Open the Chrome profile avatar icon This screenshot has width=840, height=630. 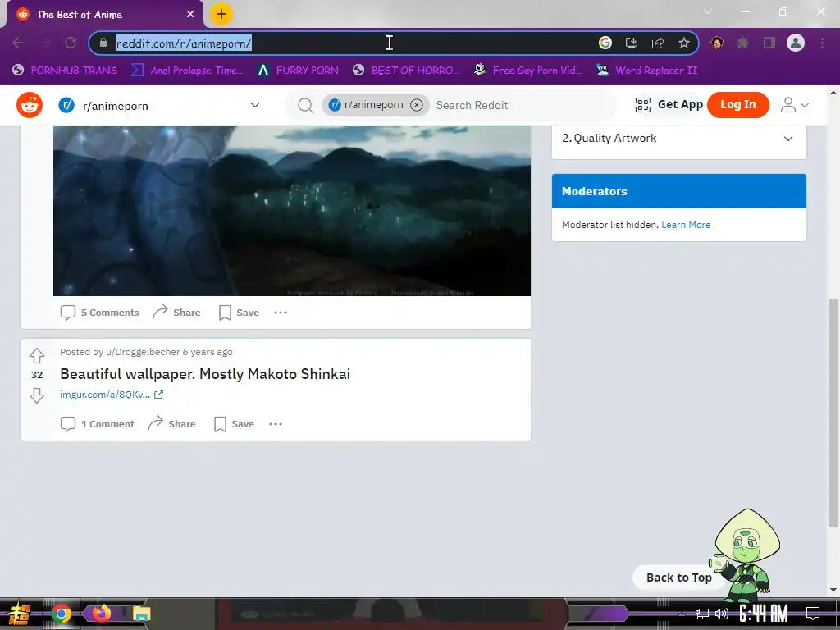pyautogui.click(x=796, y=43)
